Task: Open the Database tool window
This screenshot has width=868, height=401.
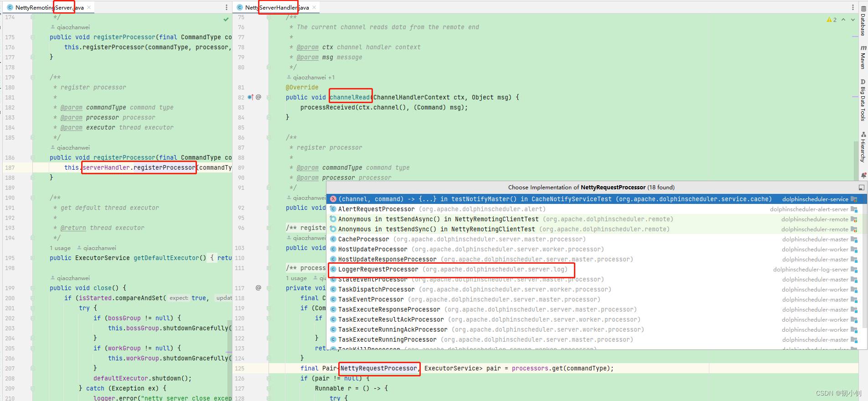Action: [x=863, y=21]
